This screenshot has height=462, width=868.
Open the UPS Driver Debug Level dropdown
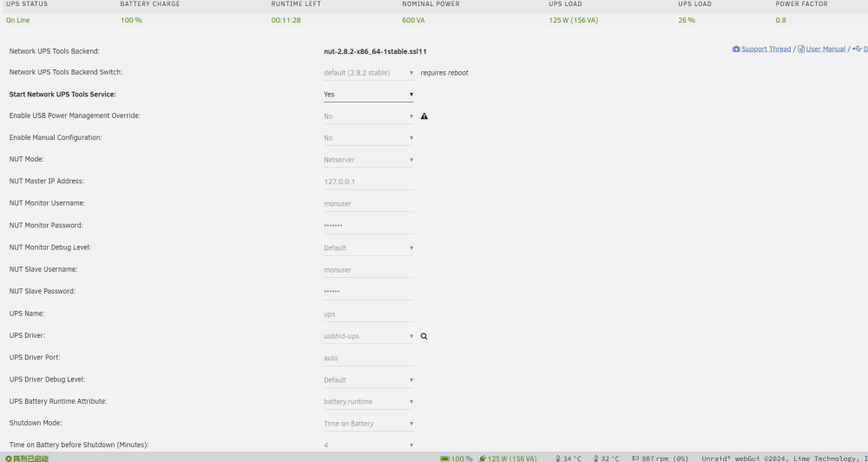click(369, 380)
